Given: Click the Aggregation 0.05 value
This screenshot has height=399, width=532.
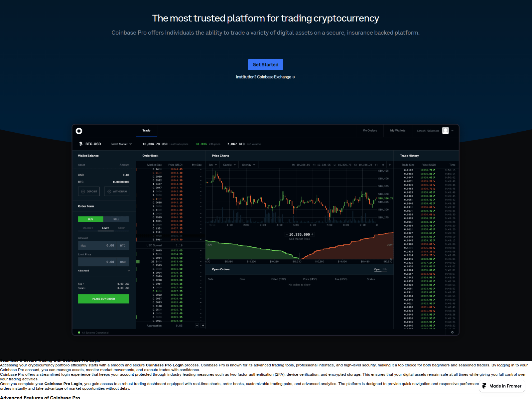Looking at the screenshot, I should 179,326.
